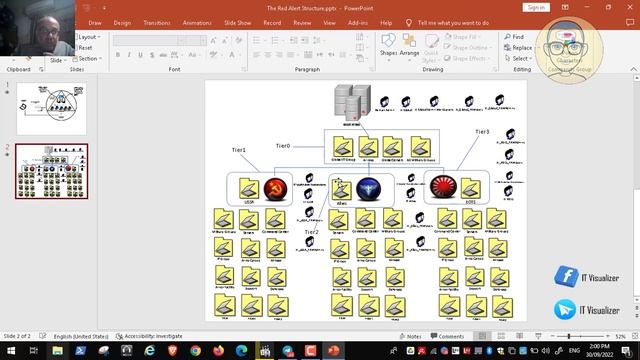
Task: Open the Design ribbon tab
Action: click(122, 23)
